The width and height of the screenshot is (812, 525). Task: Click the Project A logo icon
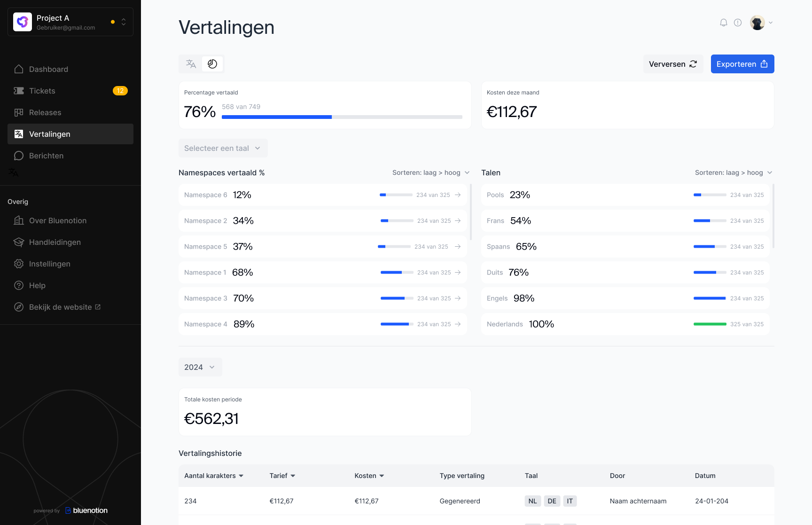coord(23,22)
